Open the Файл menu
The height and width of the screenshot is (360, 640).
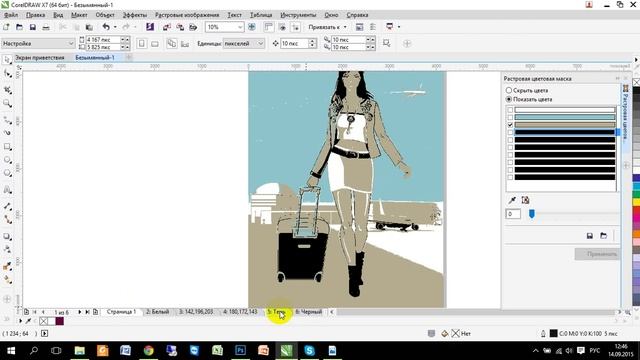click(x=11, y=15)
